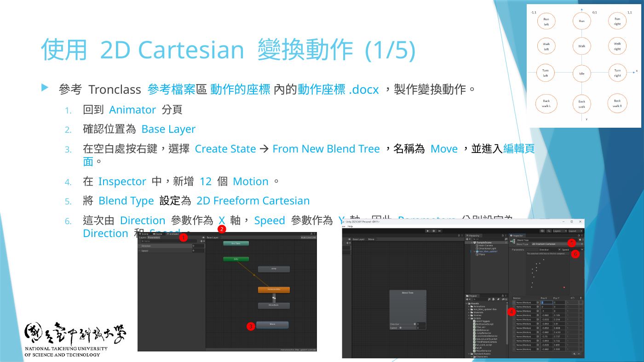Click the collaboration icon left of the search magnifier
This screenshot has height=362, width=644.
click(x=542, y=231)
